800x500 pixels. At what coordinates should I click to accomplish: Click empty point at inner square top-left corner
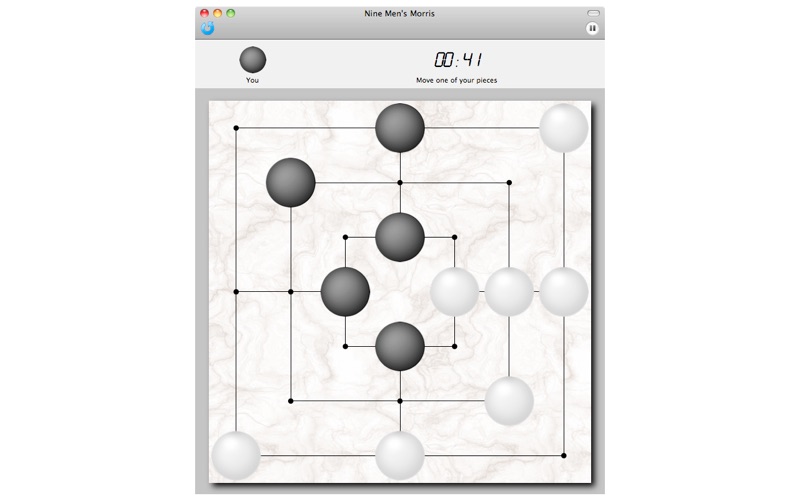345,237
